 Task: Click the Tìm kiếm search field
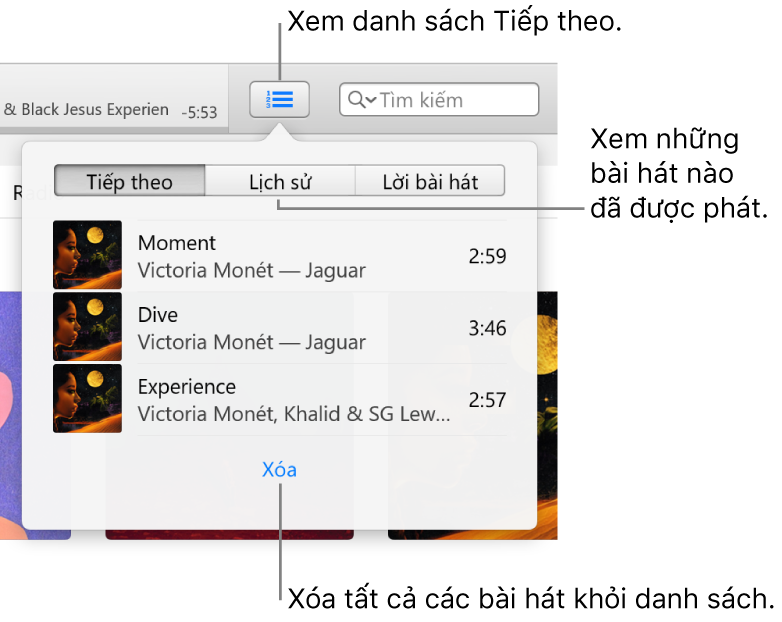pyautogui.click(x=439, y=100)
